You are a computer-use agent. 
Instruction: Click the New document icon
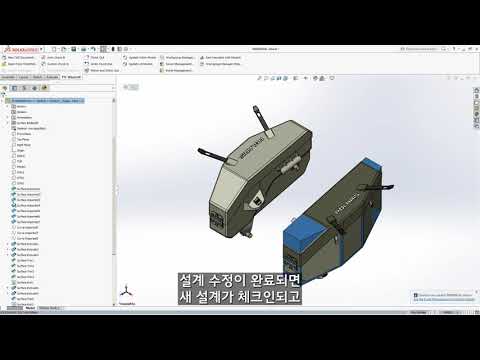click(x=53, y=49)
